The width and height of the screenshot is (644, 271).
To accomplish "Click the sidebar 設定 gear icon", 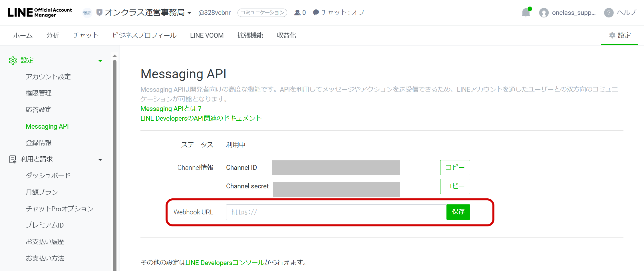I will point(13,60).
